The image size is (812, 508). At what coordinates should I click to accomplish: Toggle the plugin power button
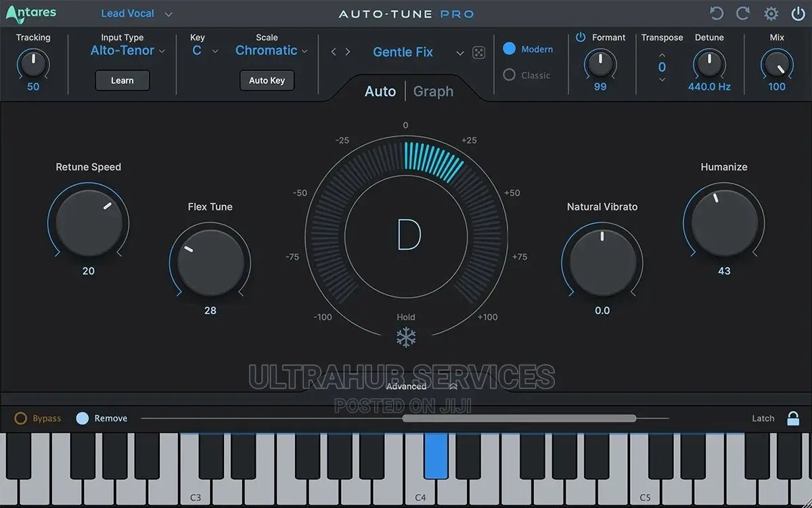point(798,14)
